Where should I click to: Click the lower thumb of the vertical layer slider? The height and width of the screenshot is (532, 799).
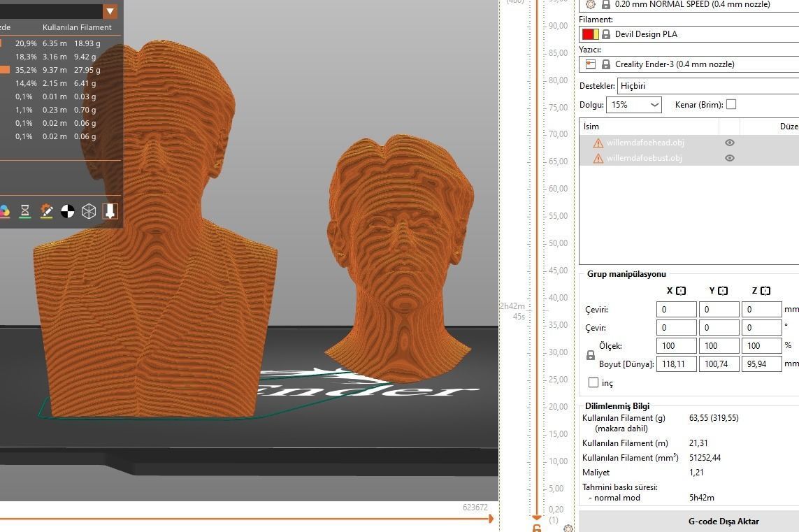pos(537,517)
